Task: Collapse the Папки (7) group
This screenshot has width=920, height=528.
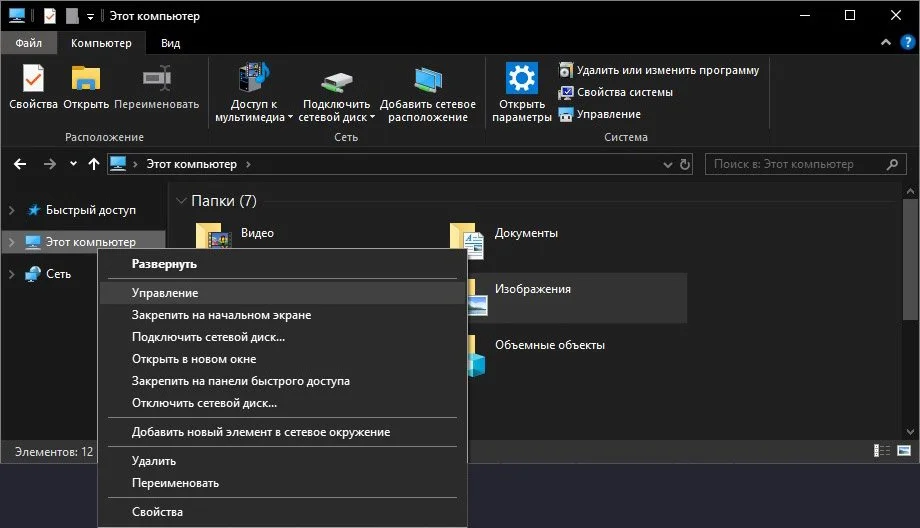Action: (181, 201)
